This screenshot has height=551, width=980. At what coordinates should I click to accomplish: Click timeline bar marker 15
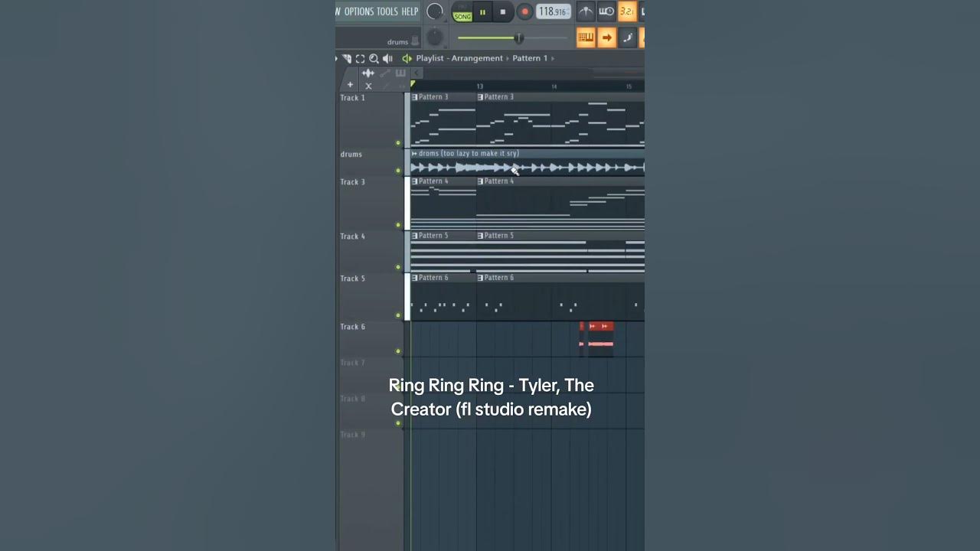pos(629,86)
